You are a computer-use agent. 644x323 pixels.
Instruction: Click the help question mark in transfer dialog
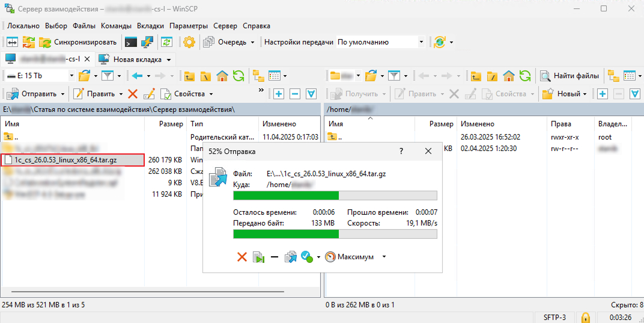click(401, 152)
